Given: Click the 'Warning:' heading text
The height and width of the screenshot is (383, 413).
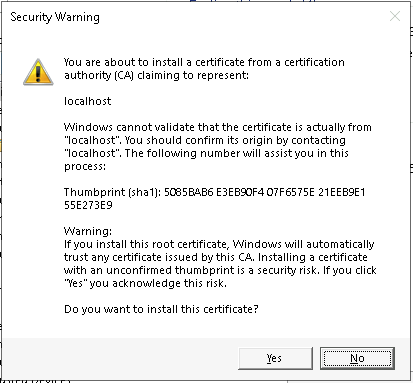Looking at the screenshot, I should (x=88, y=231).
